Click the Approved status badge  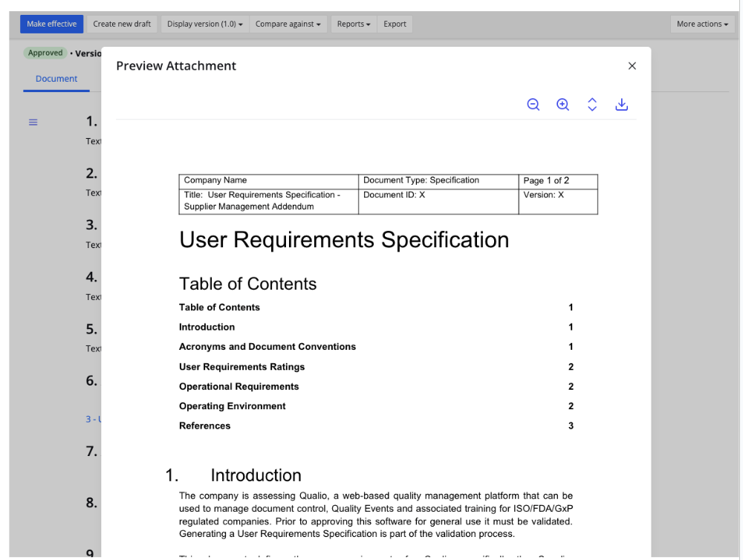point(45,53)
